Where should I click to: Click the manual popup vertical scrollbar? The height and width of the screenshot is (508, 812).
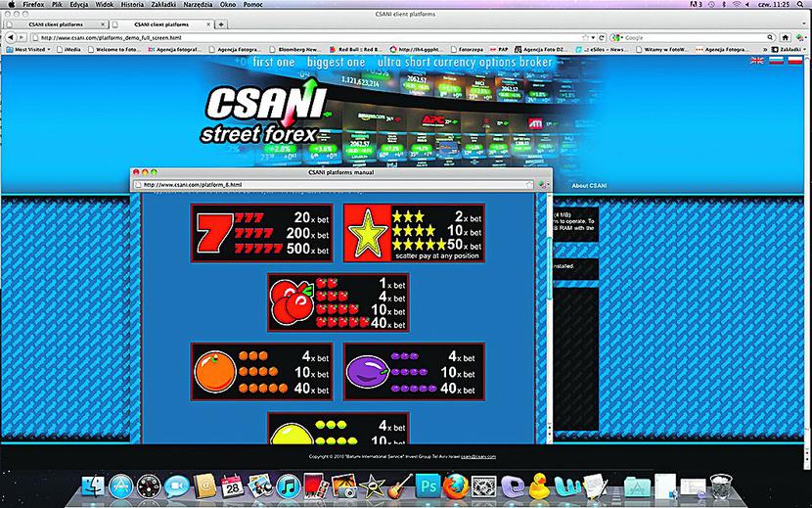pyautogui.click(x=550, y=267)
